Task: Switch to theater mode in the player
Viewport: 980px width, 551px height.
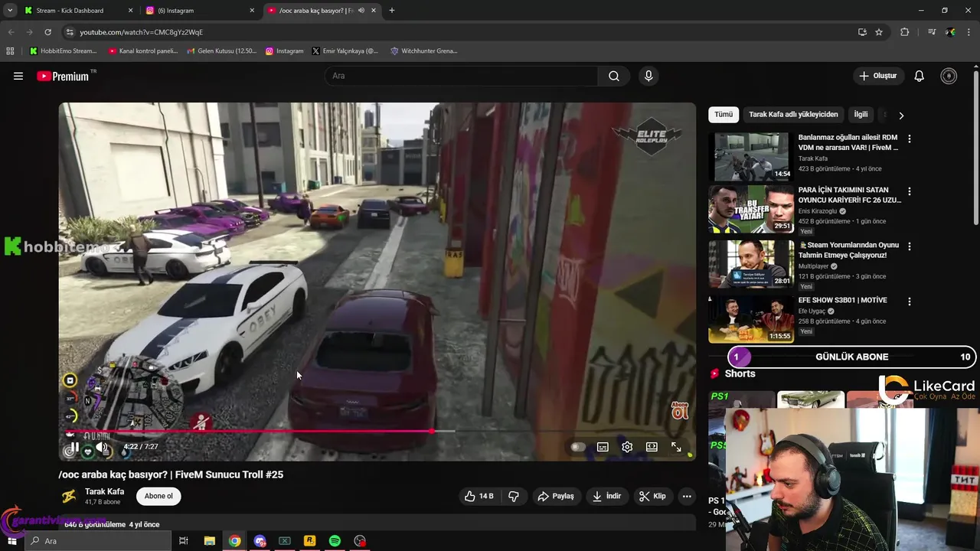Action: tap(652, 447)
